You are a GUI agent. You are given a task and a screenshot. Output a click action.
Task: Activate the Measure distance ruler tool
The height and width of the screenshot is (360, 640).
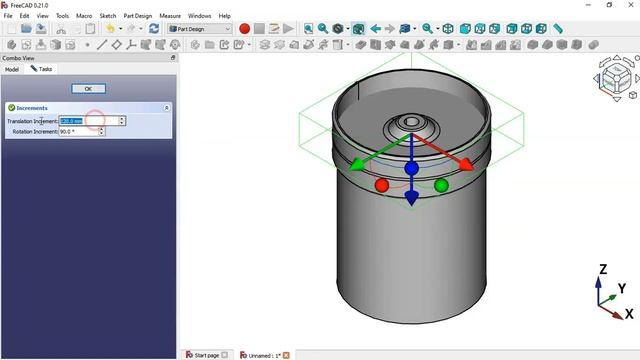[558, 29]
